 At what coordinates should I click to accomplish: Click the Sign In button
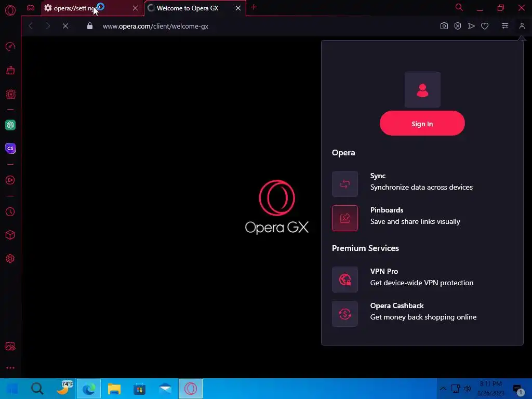[x=422, y=124]
